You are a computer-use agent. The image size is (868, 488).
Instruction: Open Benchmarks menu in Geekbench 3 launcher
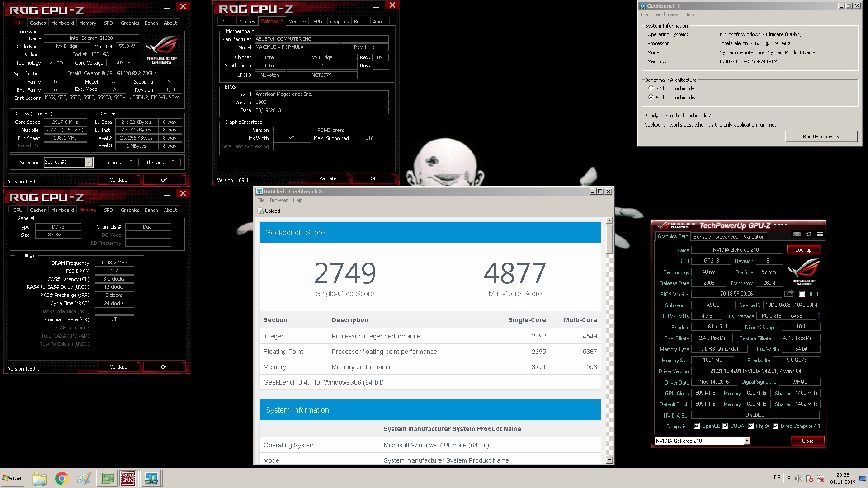pyautogui.click(x=666, y=14)
